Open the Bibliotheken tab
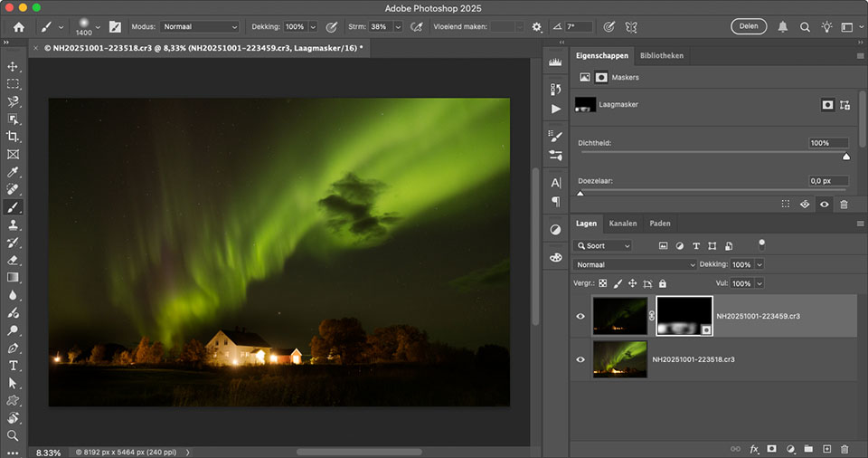The width and height of the screenshot is (868, 458). pyautogui.click(x=661, y=56)
